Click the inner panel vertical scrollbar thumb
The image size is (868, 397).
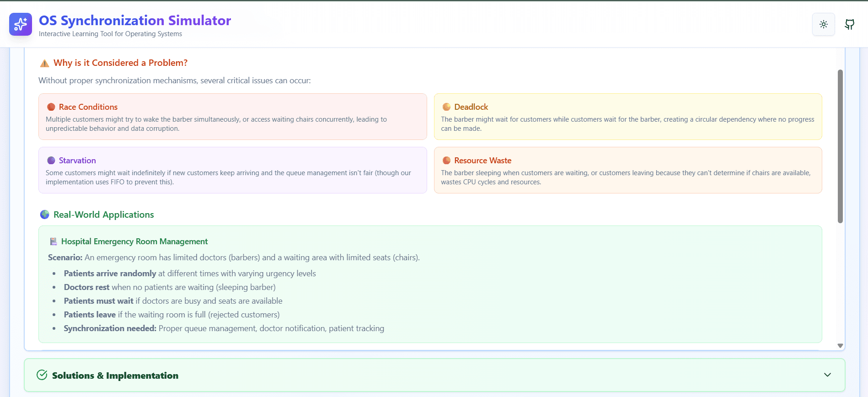840,146
